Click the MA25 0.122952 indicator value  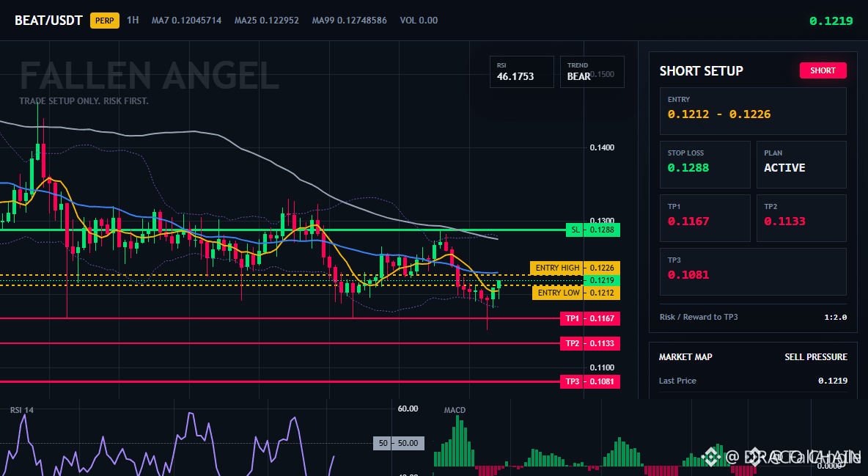pyautogui.click(x=266, y=21)
